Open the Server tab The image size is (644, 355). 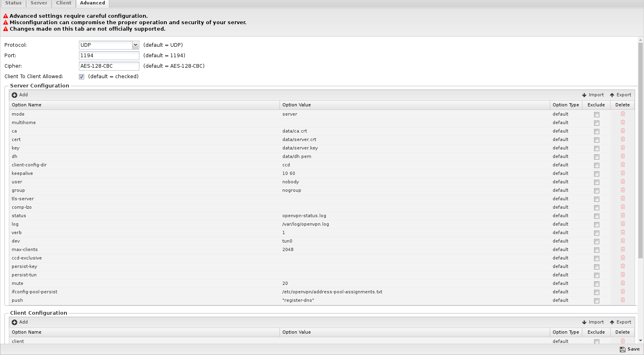tap(39, 3)
